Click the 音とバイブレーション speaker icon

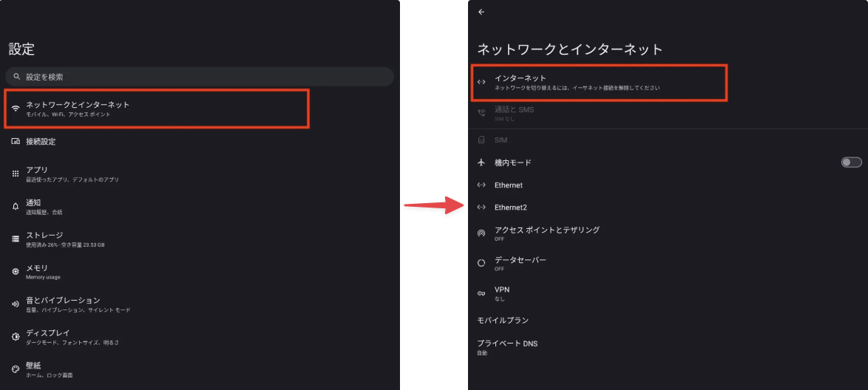click(16, 304)
